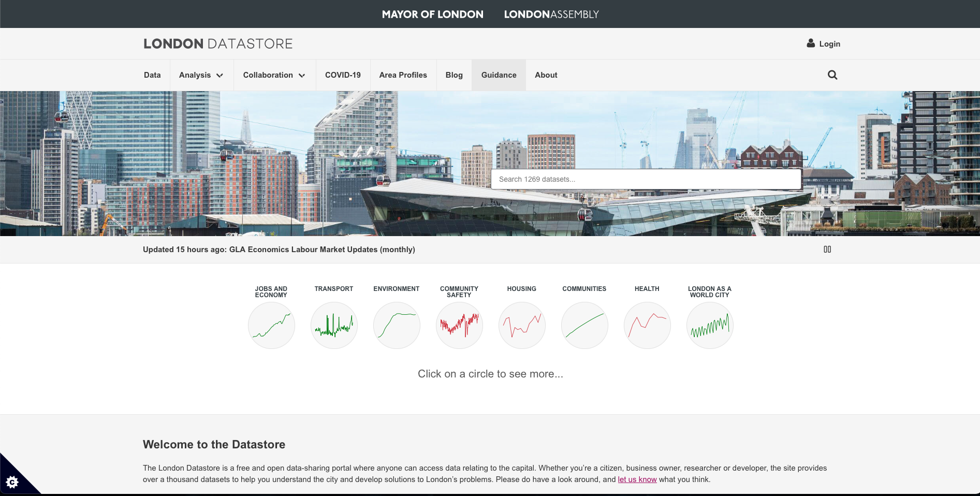Click the Login link
The height and width of the screenshot is (496, 980).
coord(824,44)
